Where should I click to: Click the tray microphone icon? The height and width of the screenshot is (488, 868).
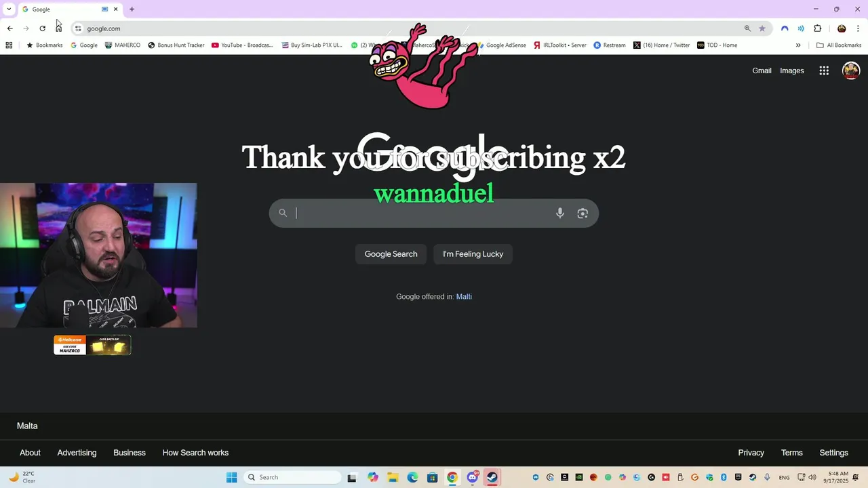point(767,477)
